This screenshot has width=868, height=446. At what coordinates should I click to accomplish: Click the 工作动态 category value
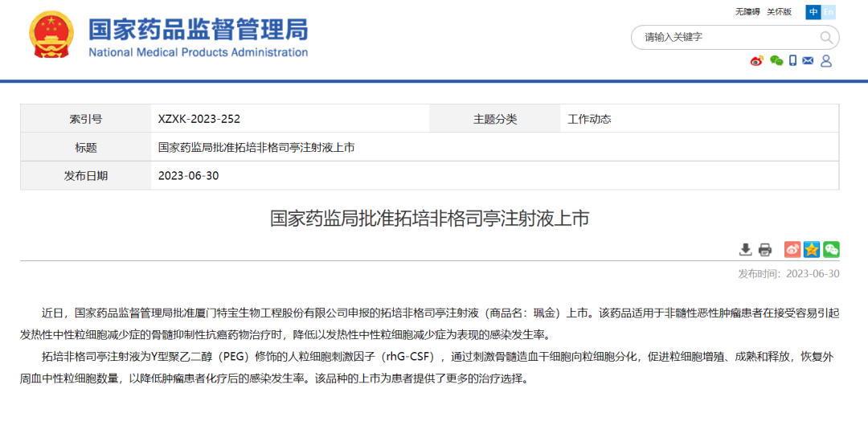tap(590, 119)
